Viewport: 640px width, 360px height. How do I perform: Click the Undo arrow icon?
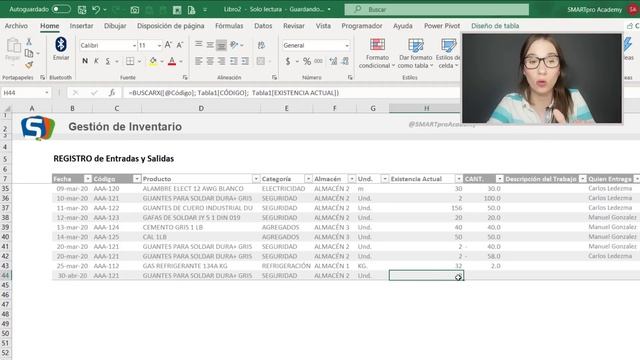click(96, 9)
